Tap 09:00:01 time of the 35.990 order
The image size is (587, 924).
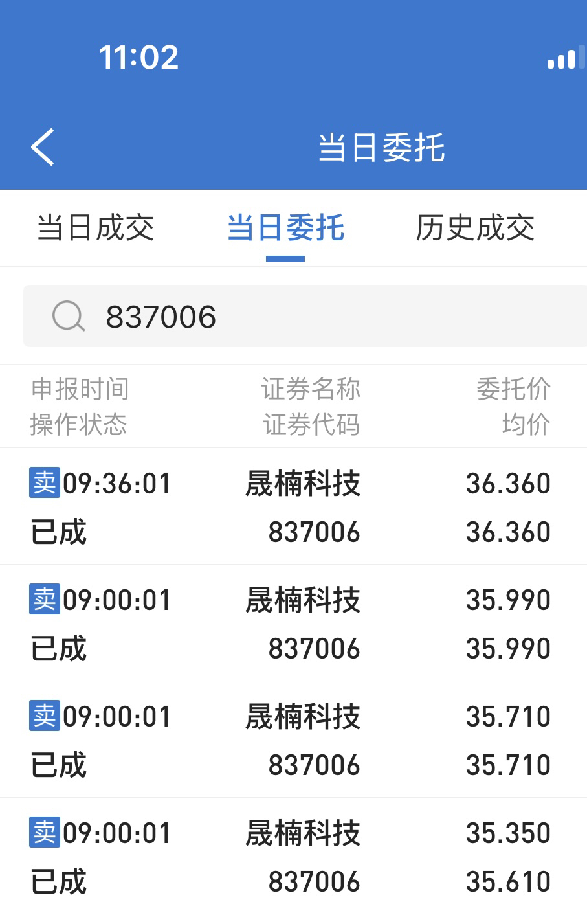(x=117, y=600)
